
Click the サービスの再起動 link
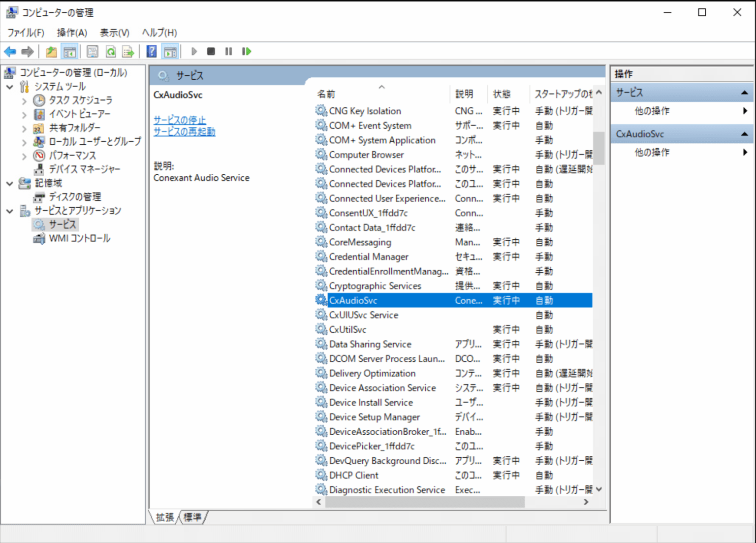[184, 131]
